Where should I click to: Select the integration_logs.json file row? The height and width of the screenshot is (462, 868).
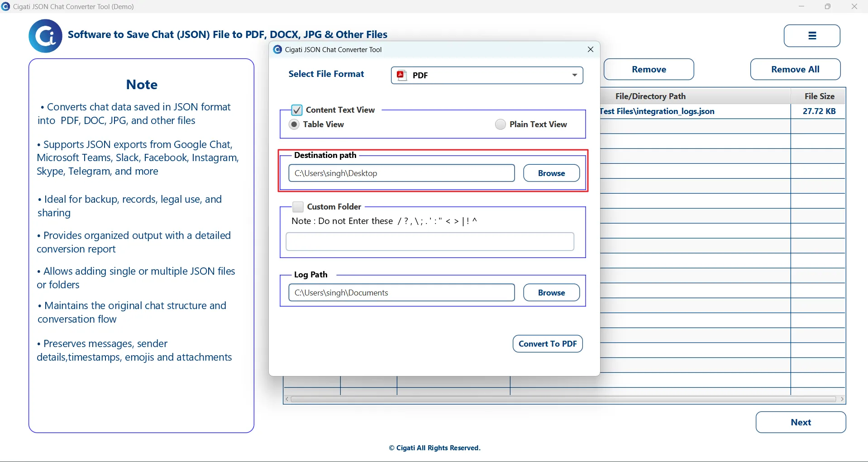[723, 111]
